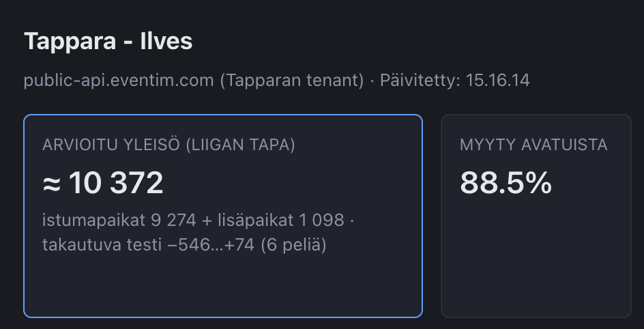Image resolution: width=644 pixels, height=329 pixels.
Task: Click the 1 098 extra places number
Action: (321, 220)
